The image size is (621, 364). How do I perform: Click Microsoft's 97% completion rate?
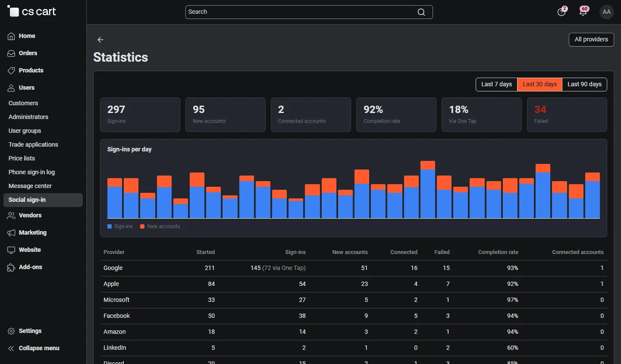513,300
